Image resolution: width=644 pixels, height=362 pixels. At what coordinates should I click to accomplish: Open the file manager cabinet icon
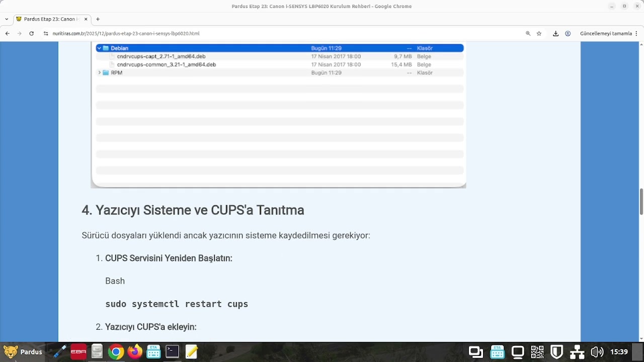[97, 352]
